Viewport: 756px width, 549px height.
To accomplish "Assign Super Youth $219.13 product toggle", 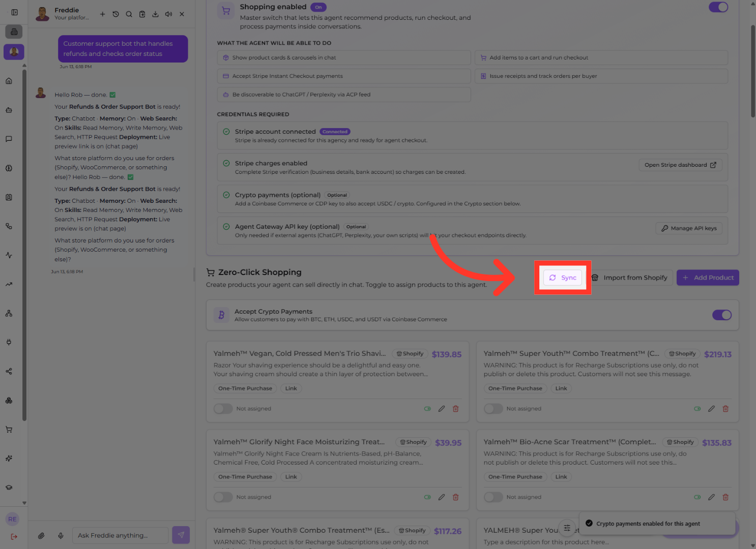I will pyautogui.click(x=493, y=409).
